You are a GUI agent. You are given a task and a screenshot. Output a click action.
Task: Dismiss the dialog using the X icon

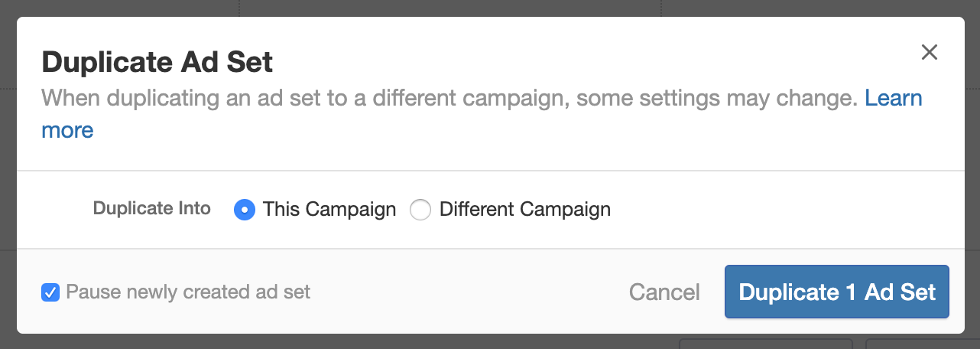click(x=929, y=53)
